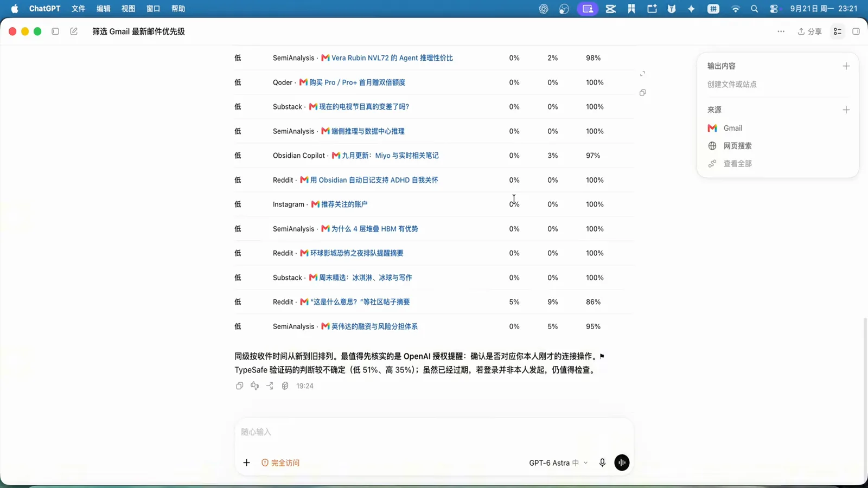The width and height of the screenshot is (868, 488).
Task: Expand the table with fullscreen icon
Action: tap(642, 74)
